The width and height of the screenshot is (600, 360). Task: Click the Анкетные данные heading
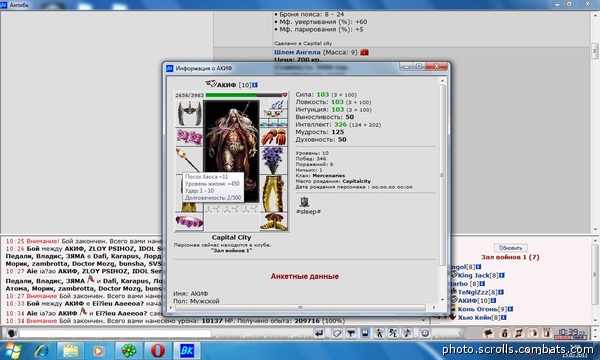(x=305, y=276)
